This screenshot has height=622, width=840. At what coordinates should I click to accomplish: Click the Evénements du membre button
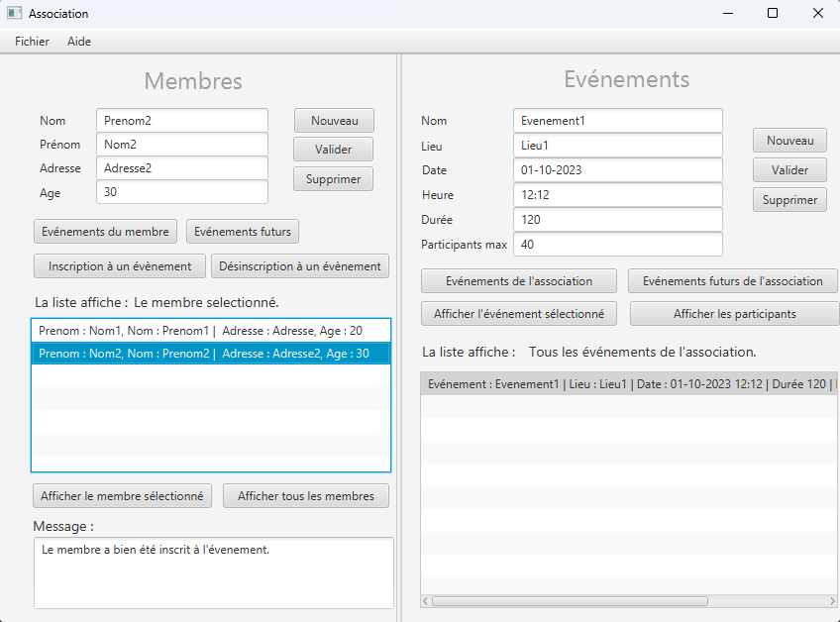(x=105, y=231)
